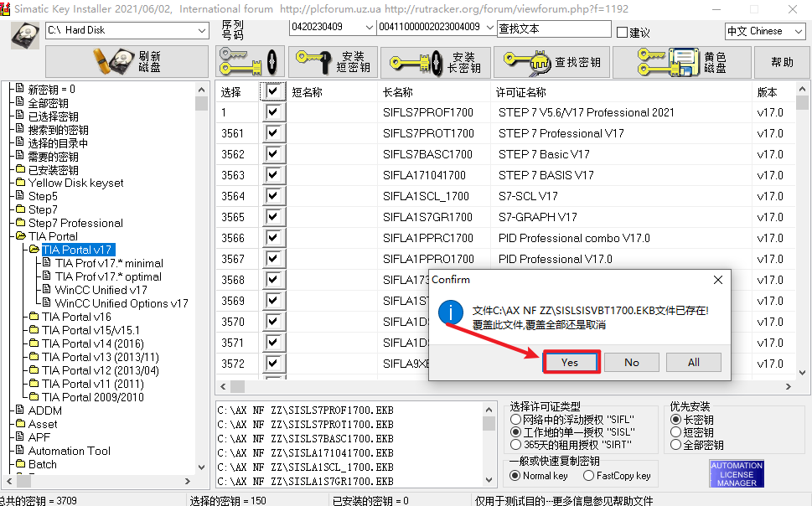Click All in the Confirm dialog
The width and height of the screenshot is (812, 506).
click(693, 363)
